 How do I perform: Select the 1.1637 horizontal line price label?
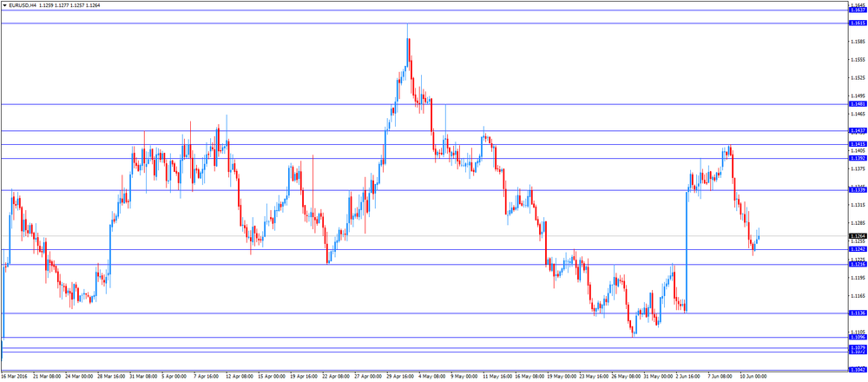tap(858, 10)
